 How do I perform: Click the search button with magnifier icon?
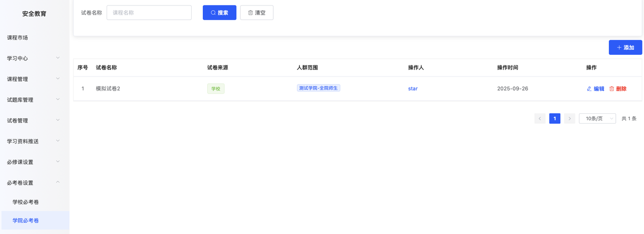tap(219, 13)
